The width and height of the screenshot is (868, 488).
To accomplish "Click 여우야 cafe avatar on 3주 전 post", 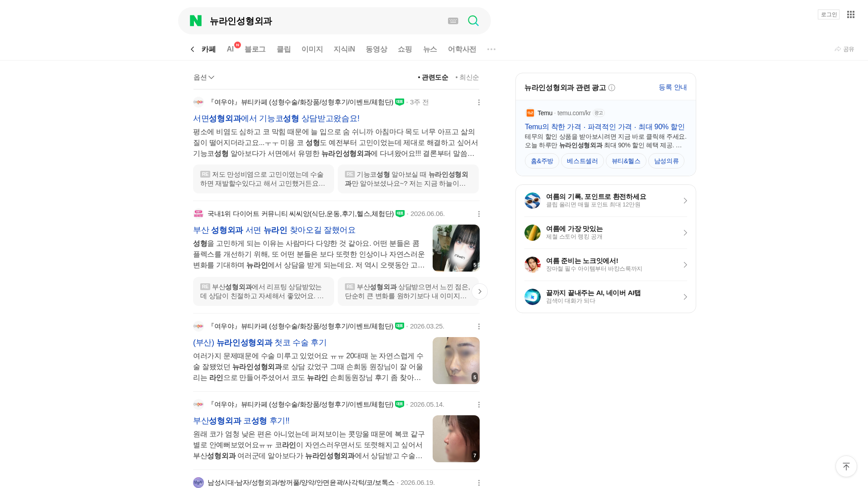I will (x=198, y=103).
